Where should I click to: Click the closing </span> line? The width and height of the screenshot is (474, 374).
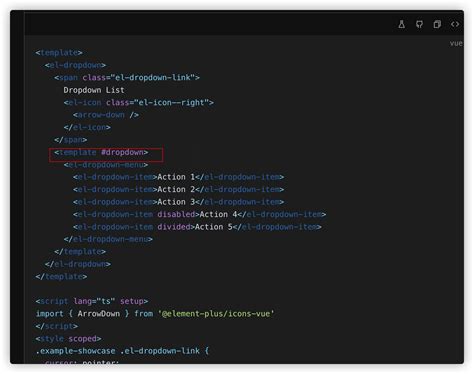point(71,140)
